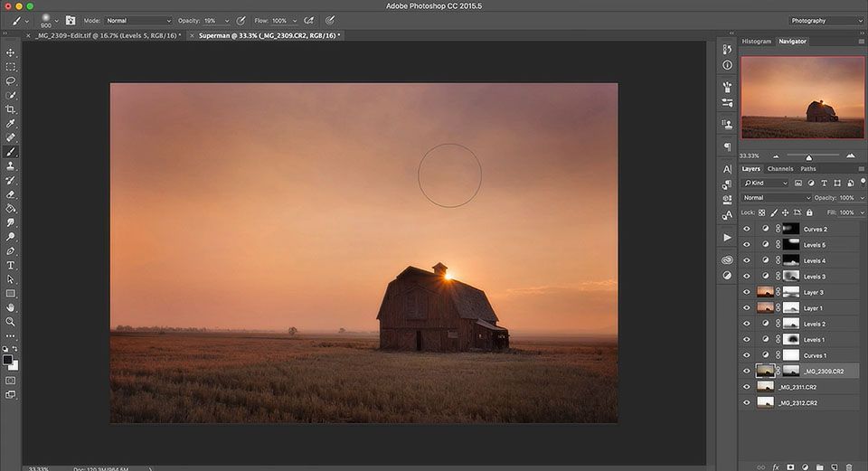Hide the _MG_2312.CR2 layer
This screenshot has width=868, height=471.
click(747, 402)
